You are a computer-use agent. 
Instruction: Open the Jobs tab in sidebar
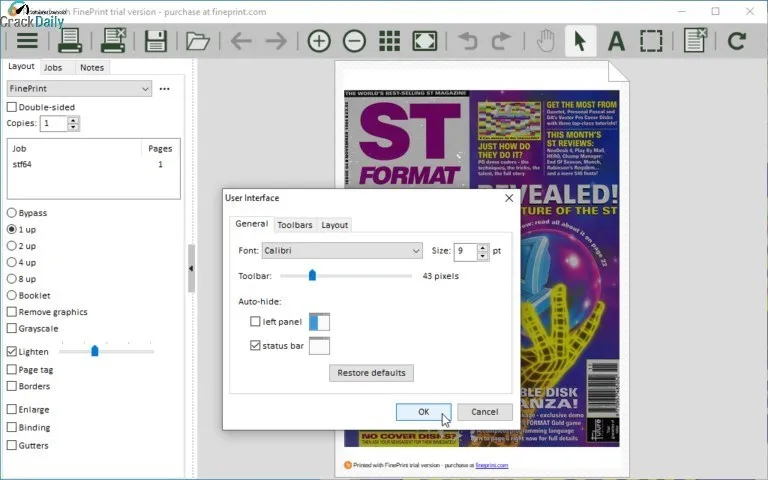point(53,68)
